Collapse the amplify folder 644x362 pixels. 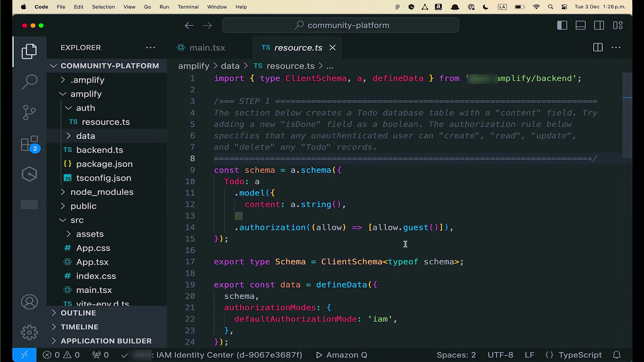(107, 94)
